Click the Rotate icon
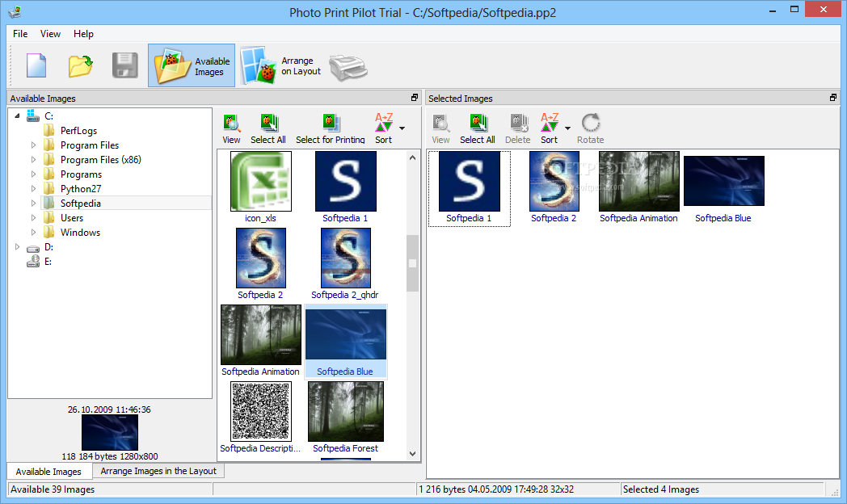The width and height of the screenshot is (847, 504). (x=591, y=129)
